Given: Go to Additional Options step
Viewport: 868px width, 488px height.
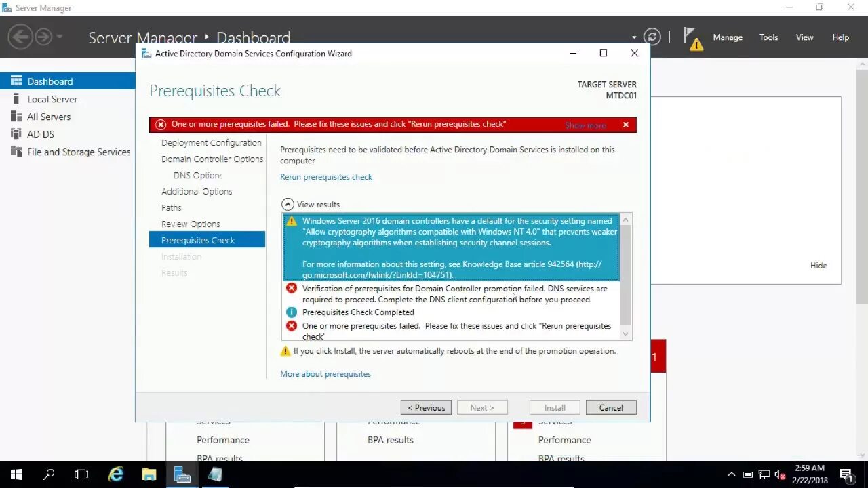Looking at the screenshot, I should click(x=197, y=192).
